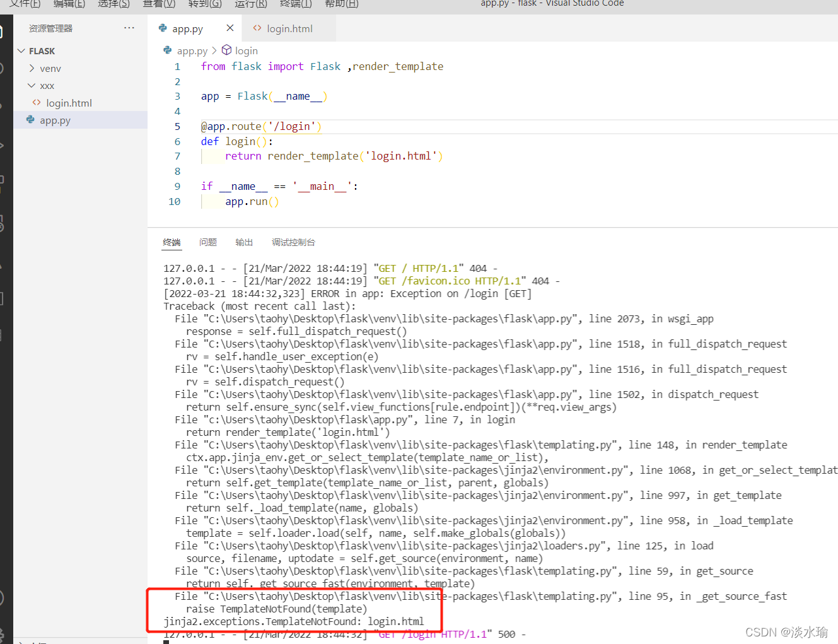Open the Explorer more actions ellipsis

(x=129, y=28)
